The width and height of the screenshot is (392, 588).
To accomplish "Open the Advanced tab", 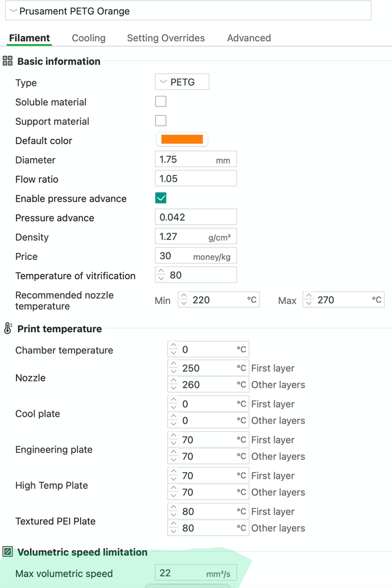I will 249,38.
